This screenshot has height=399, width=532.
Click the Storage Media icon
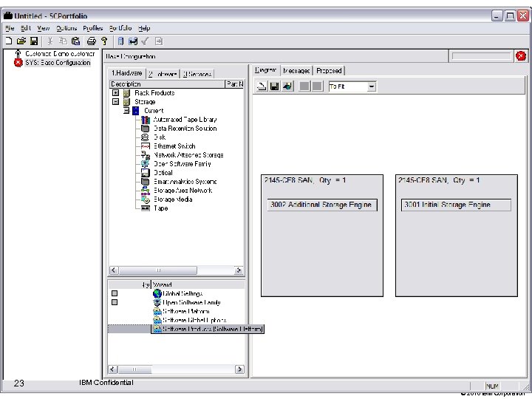coord(146,199)
